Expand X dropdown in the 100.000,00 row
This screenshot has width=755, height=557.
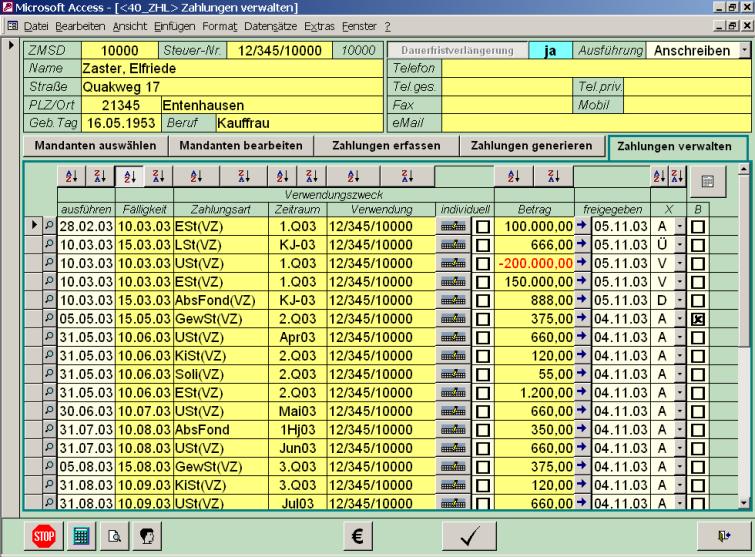pyautogui.click(x=678, y=227)
